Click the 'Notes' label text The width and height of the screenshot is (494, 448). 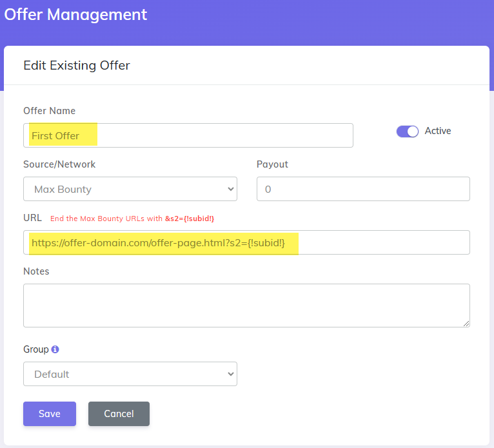[36, 271]
